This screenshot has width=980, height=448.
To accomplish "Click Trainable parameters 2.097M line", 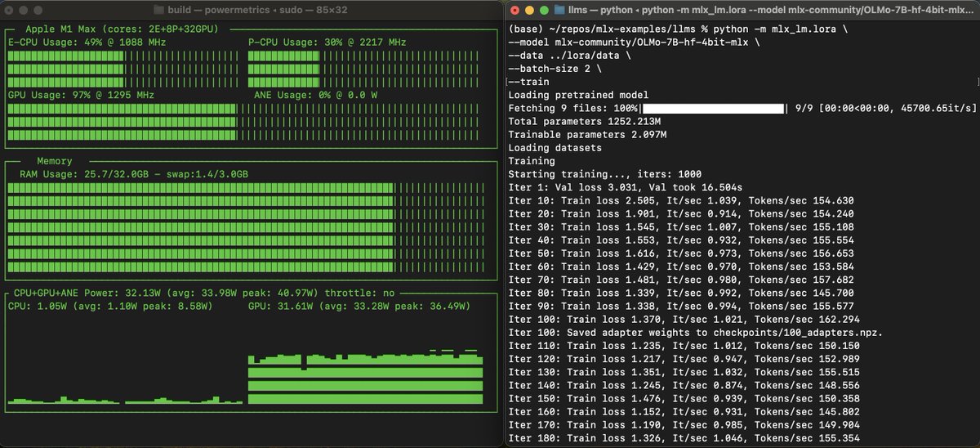I will point(587,135).
